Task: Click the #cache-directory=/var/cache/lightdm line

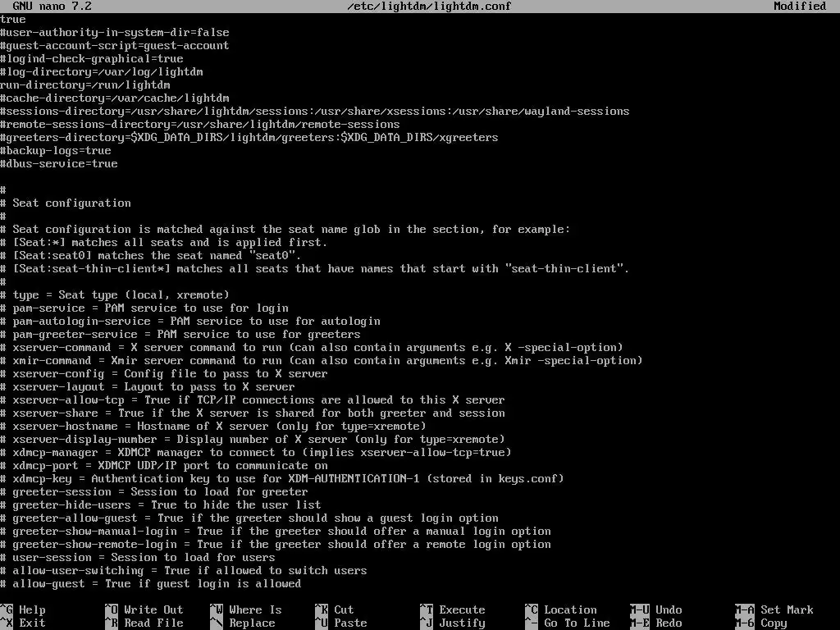Action: click(115, 98)
